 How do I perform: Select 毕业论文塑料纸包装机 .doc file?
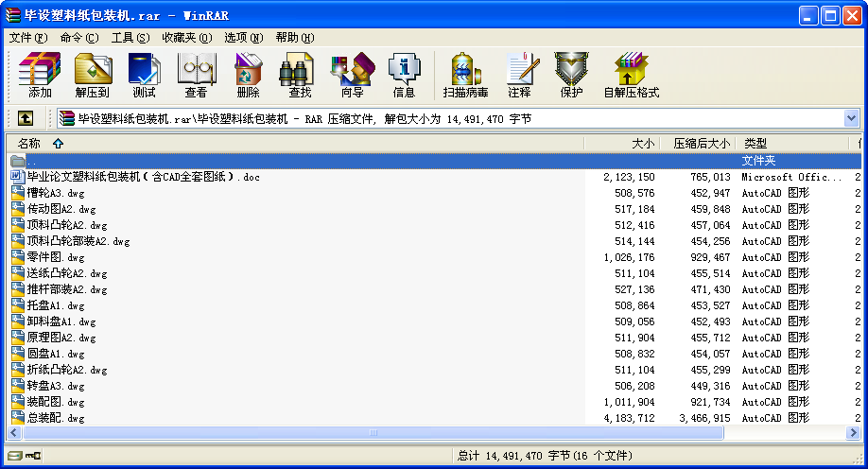[x=142, y=177]
